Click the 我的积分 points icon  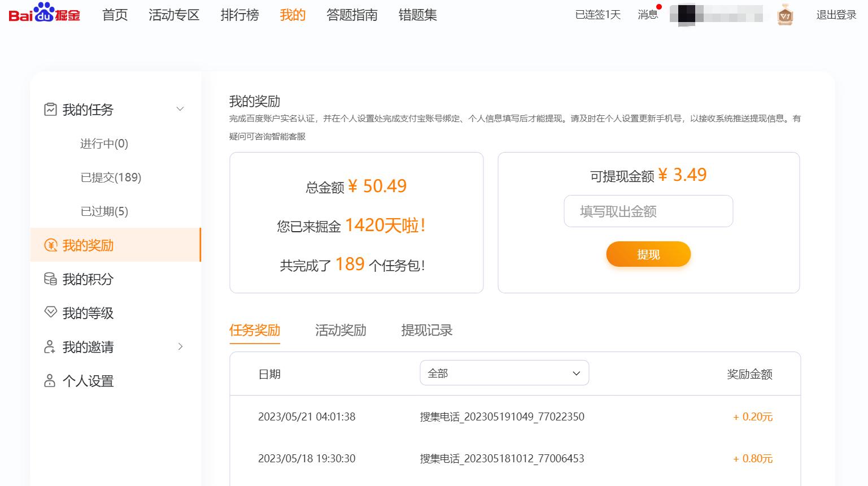[x=50, y=279]
